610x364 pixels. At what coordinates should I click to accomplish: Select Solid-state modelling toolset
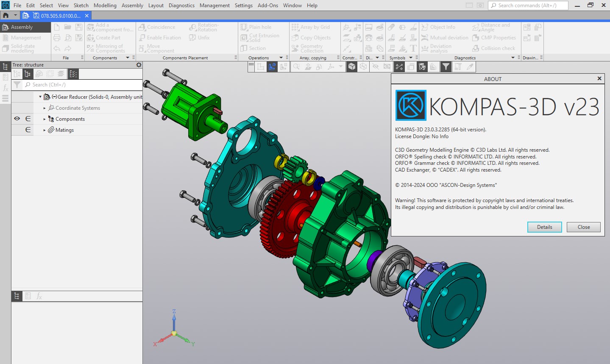click(25, 48)
